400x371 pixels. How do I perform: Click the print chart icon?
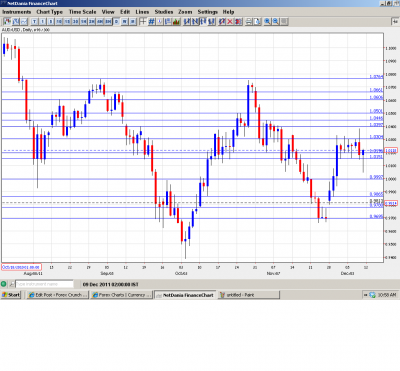coord(249,22)
